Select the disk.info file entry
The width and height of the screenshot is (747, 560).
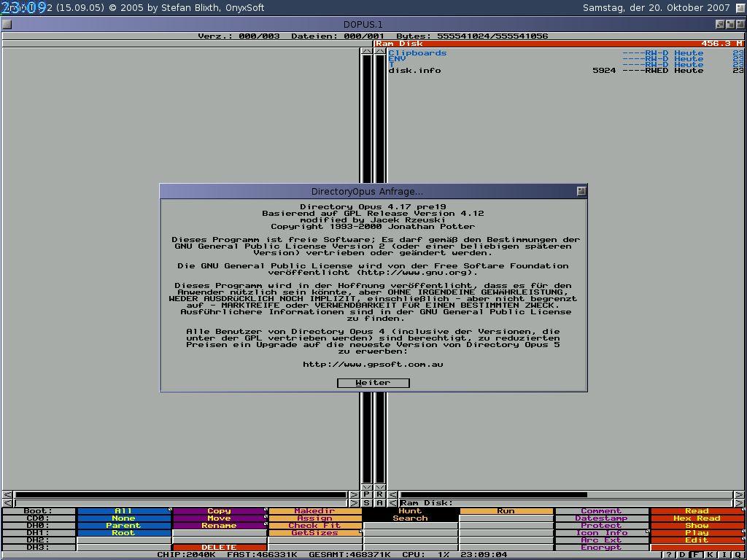(x=565, y=71)
